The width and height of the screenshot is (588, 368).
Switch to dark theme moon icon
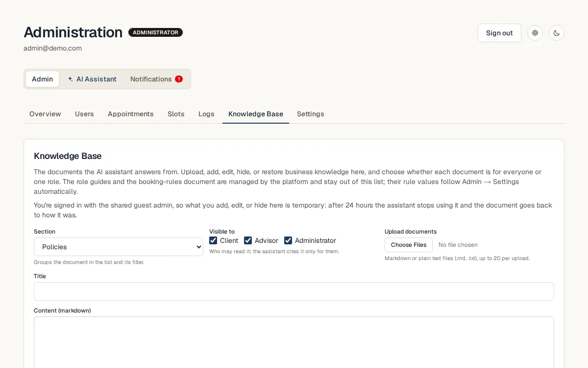pyautogui.click(x=557, y=33)
